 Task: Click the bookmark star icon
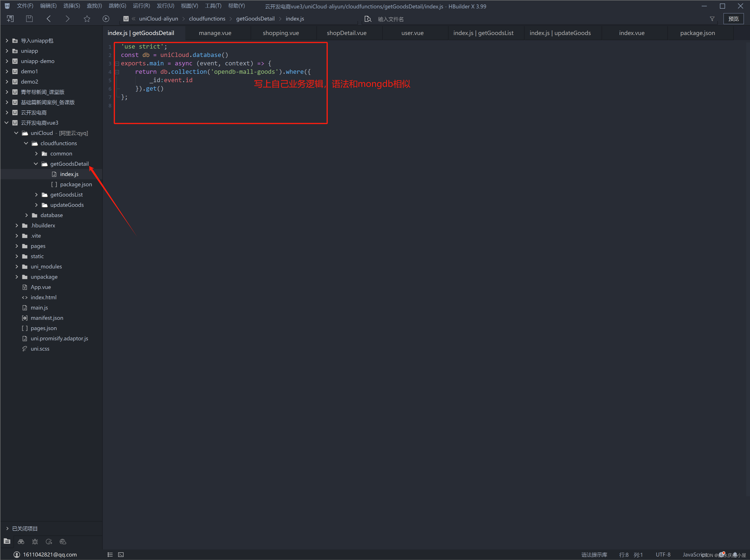(87, 19)
